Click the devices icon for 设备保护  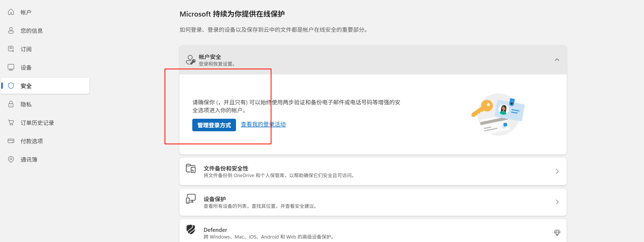[191, 199]
